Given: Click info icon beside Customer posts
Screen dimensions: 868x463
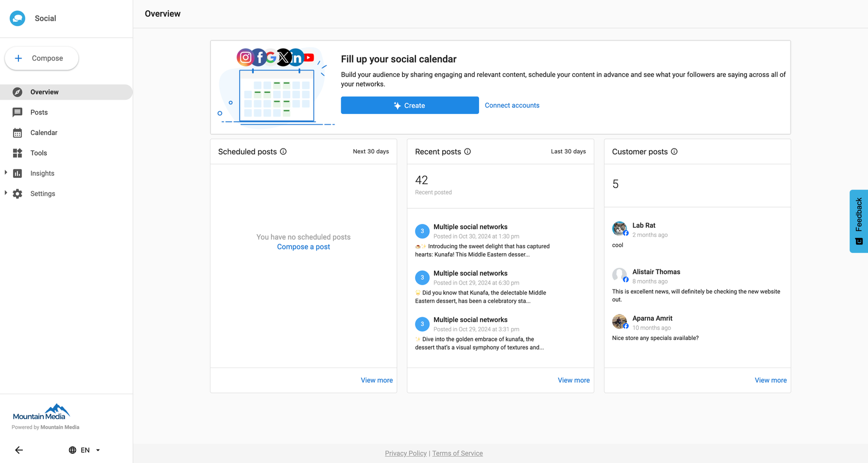Looking at the screenshot, I should (674, 152).
